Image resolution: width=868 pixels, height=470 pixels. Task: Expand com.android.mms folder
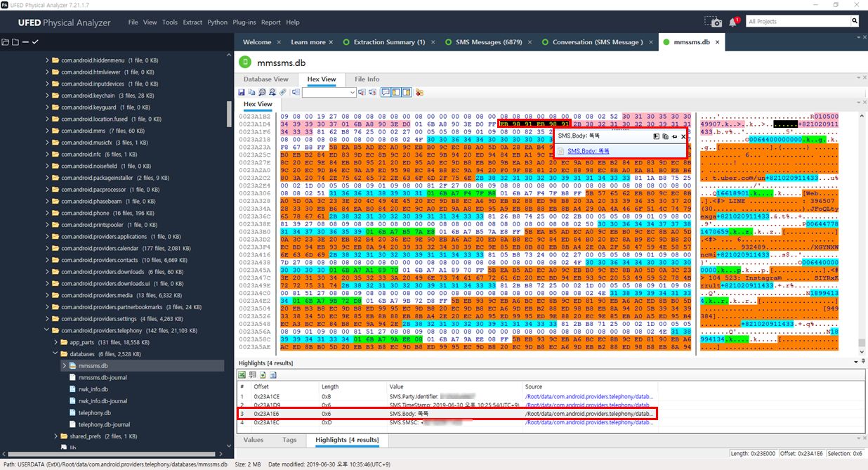point(47,131)
